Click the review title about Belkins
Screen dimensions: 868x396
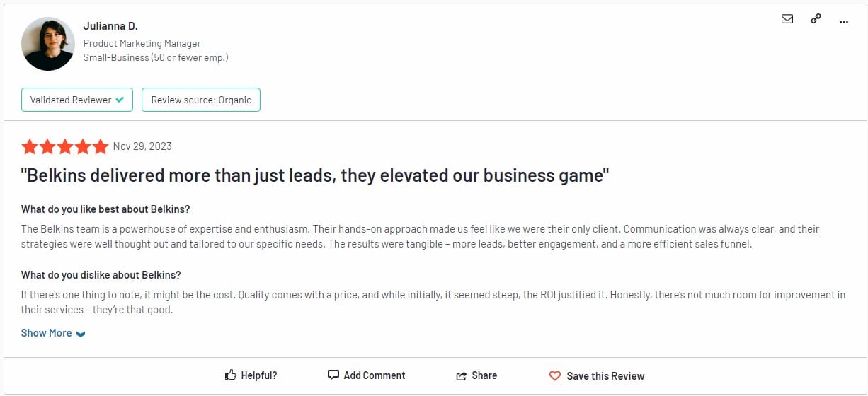click(315, 175)
